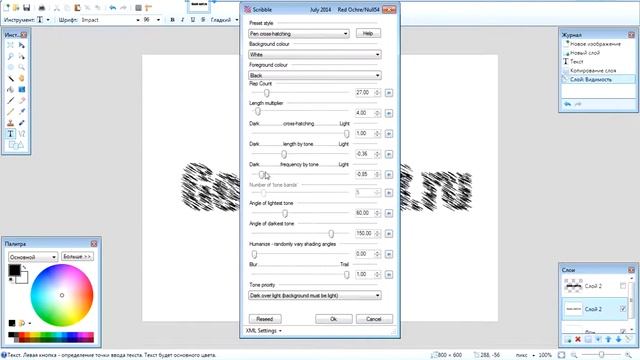Reset Rep Count to default
This screenshot has width=640, height=360.
pyautogui.click(x=389, y=93)
